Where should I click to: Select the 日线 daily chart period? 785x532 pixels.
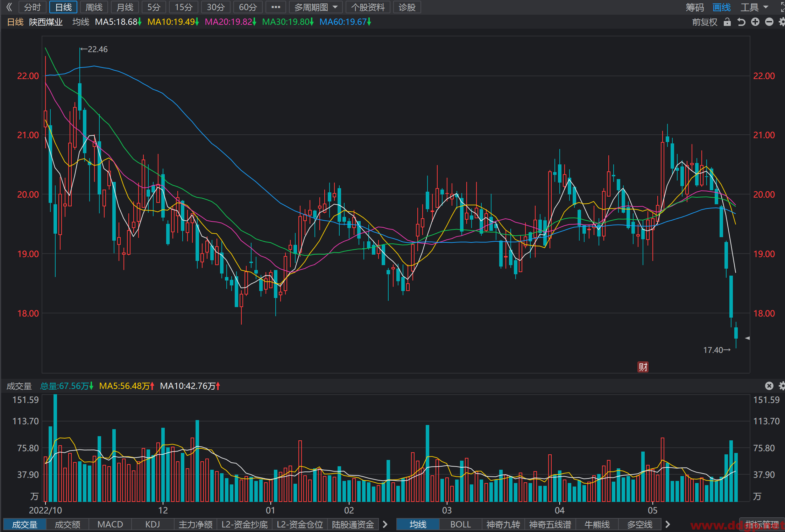pos(63,7)
